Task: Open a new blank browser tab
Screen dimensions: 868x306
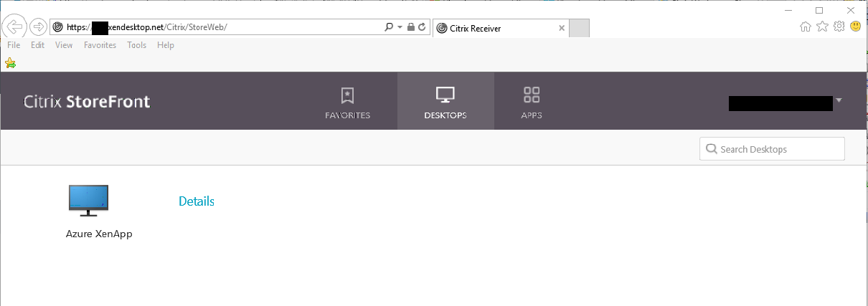Action: [x=580, y=29]
